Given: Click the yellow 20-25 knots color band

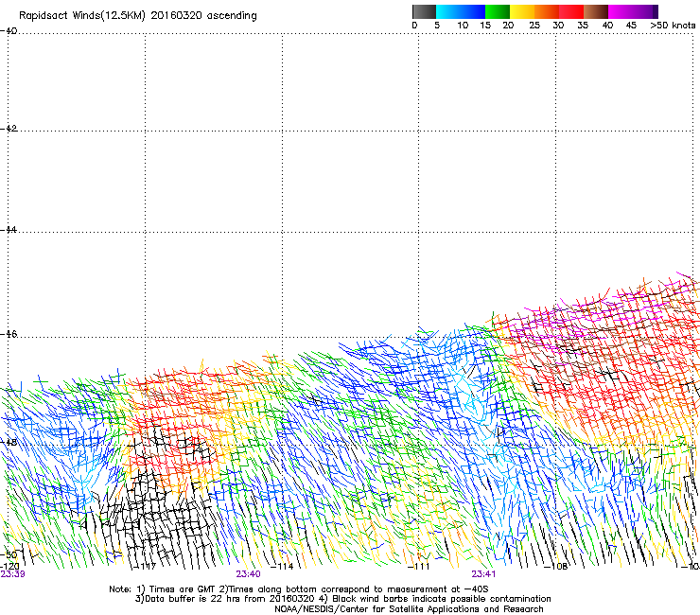Looking at the screenshot, I should pyautogui.click(x=522, y=11).
